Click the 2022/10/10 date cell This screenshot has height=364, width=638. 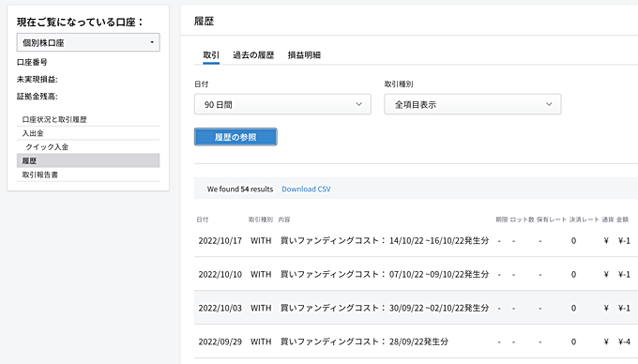coord(220,275)
